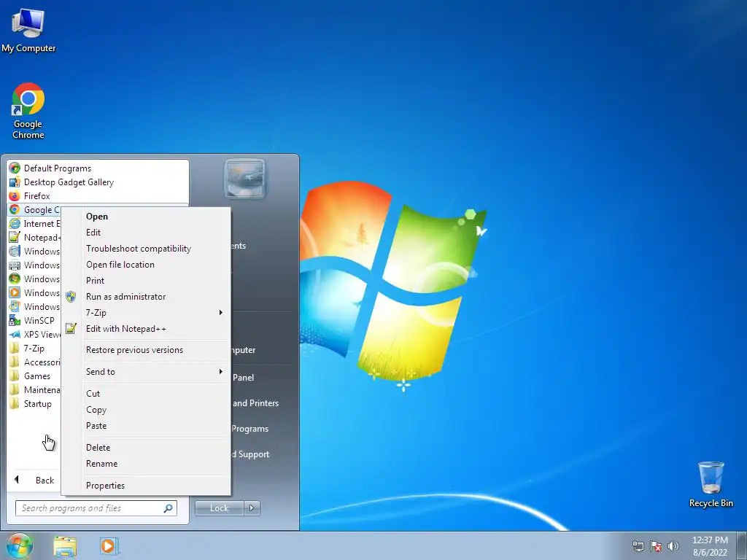
Task: Click the Games folder icon
Action: click(x=15, y=376)
